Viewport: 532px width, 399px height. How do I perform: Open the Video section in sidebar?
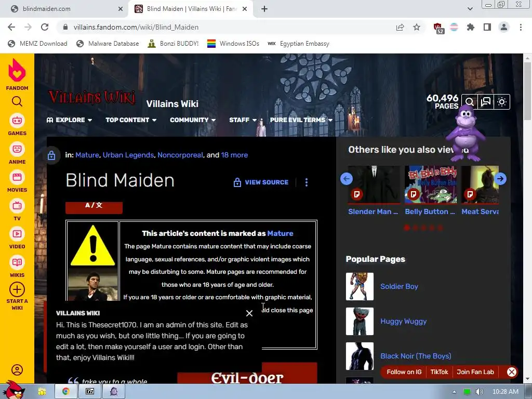[17, 238]
